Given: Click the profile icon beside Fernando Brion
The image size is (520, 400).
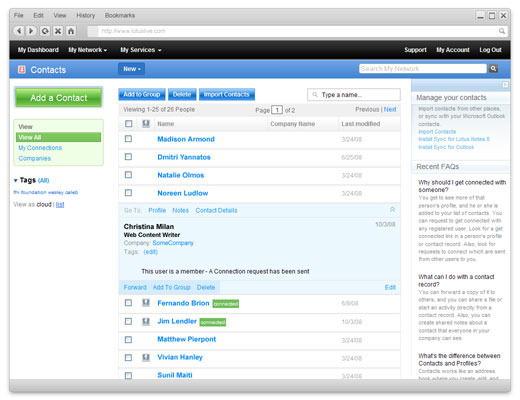Looking at the screenshot, I should 146,303.
